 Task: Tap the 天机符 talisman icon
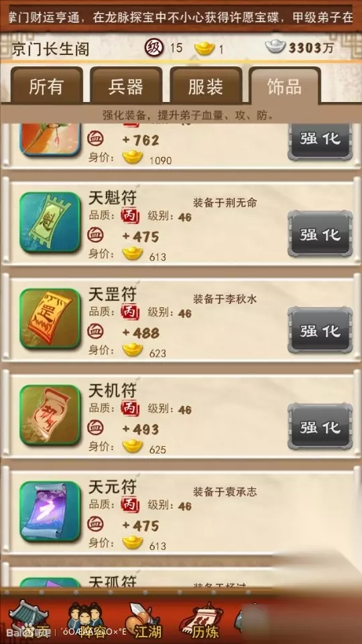pos(50,415)
